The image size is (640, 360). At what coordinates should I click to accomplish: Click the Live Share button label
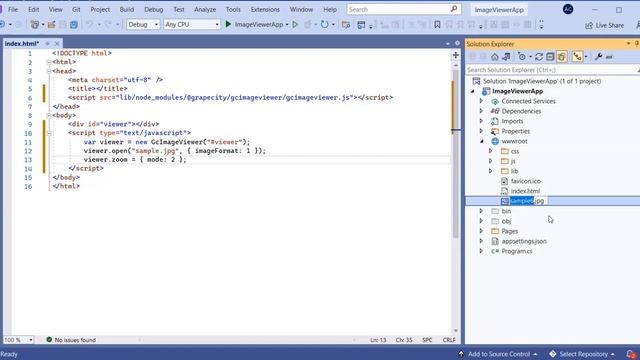point(609,25)
